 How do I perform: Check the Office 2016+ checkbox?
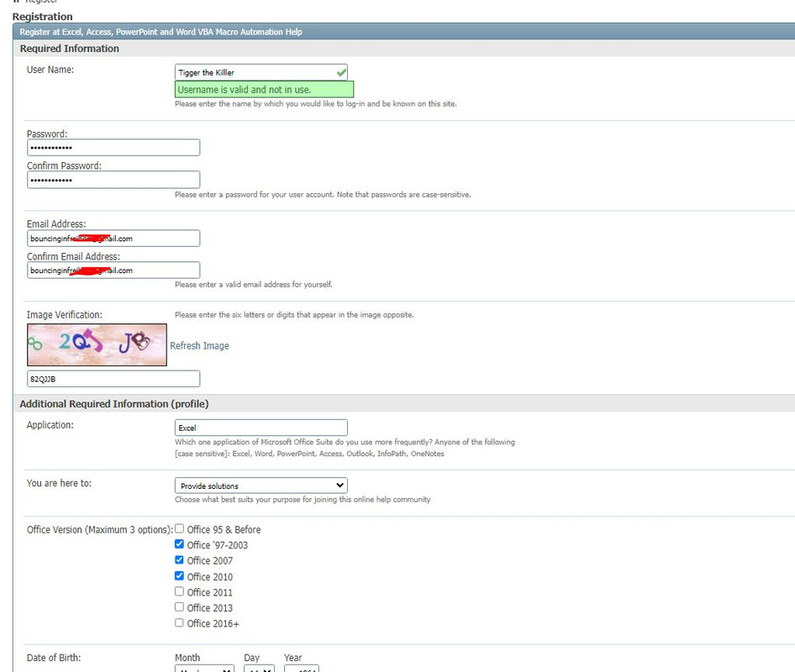coord(179,622)
